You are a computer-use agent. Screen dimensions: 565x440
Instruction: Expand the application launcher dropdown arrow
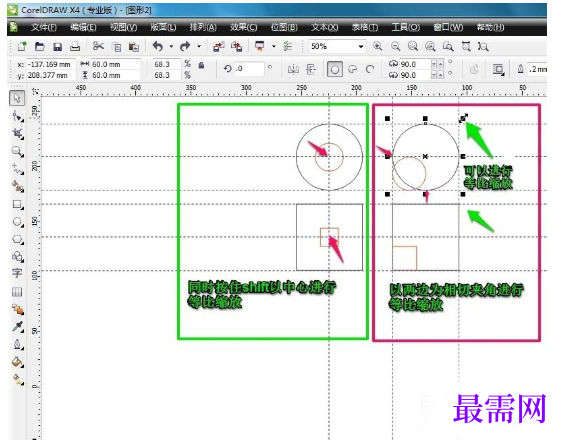(x=273, y=46)
